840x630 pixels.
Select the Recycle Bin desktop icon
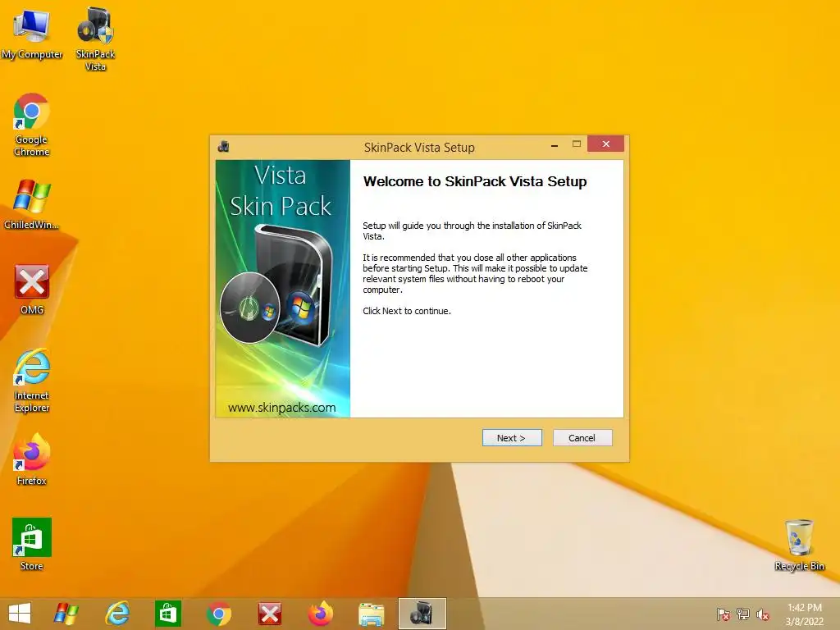pyautogui.click(x=799, y=545)
